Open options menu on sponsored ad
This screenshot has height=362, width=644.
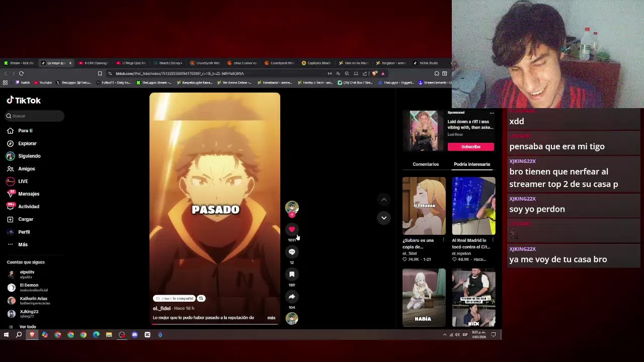(x=492, y=113)
